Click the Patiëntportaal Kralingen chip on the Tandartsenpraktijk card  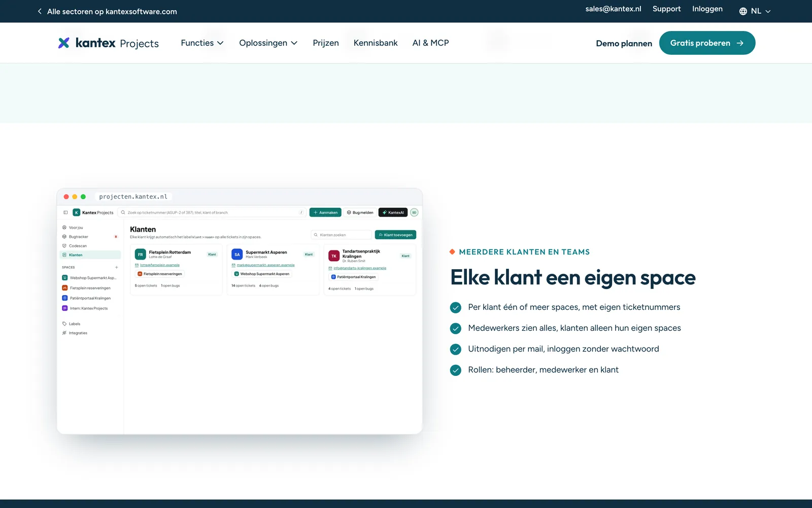[x=354, y=277]
